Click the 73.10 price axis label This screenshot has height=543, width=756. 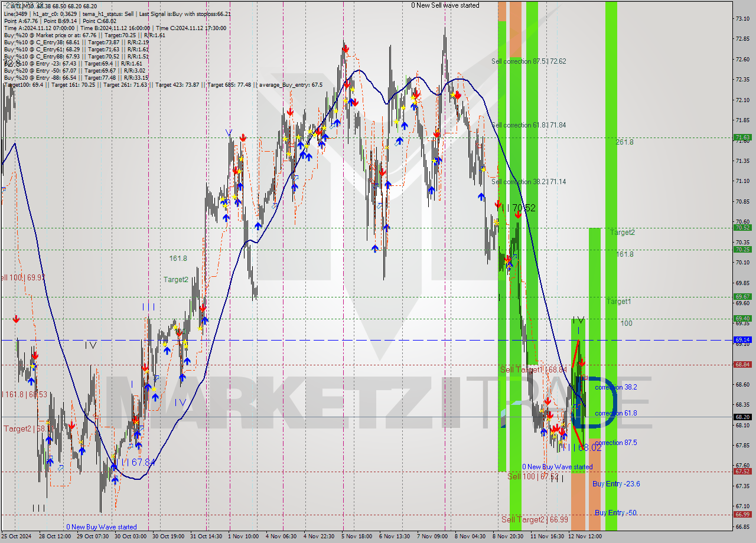coord(741,19)
